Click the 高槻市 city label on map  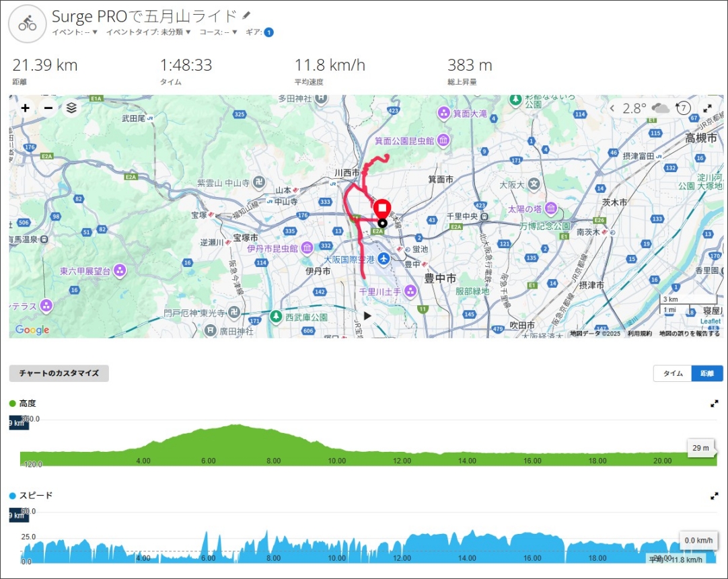click(x=701, y=138)
